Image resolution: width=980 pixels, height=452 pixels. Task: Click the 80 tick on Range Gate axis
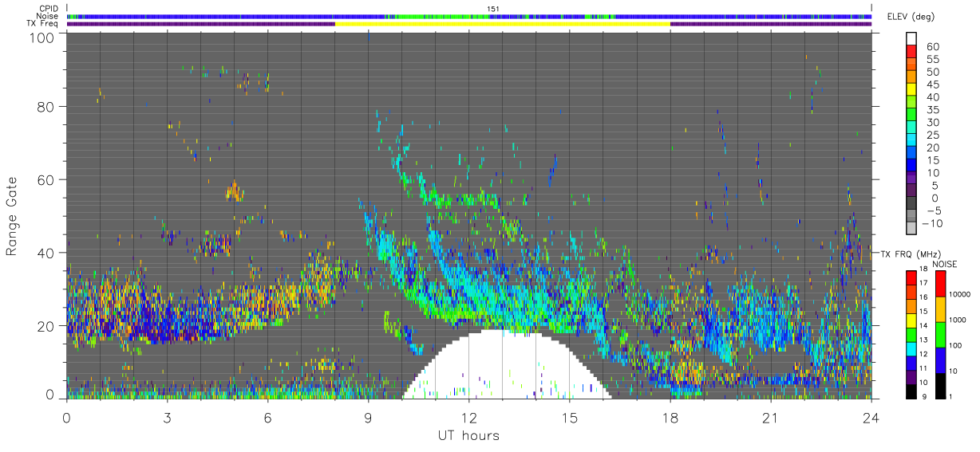coord(46,106)
